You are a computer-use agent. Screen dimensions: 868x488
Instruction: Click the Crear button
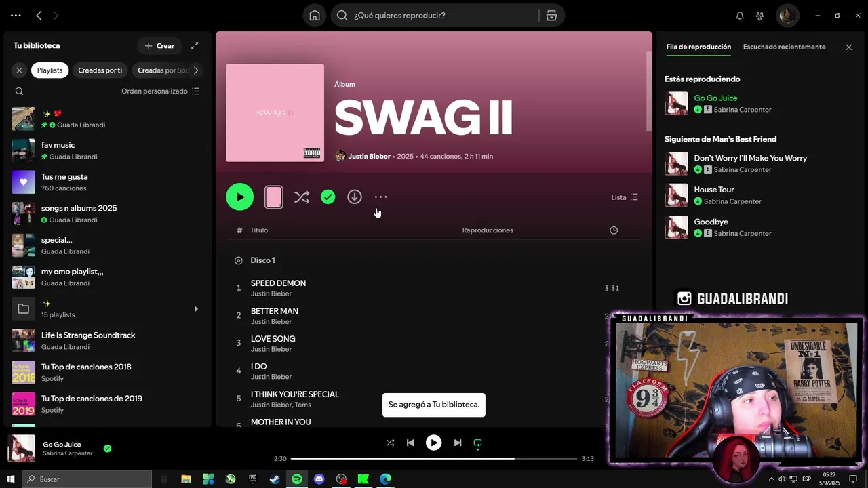point(159,45)
